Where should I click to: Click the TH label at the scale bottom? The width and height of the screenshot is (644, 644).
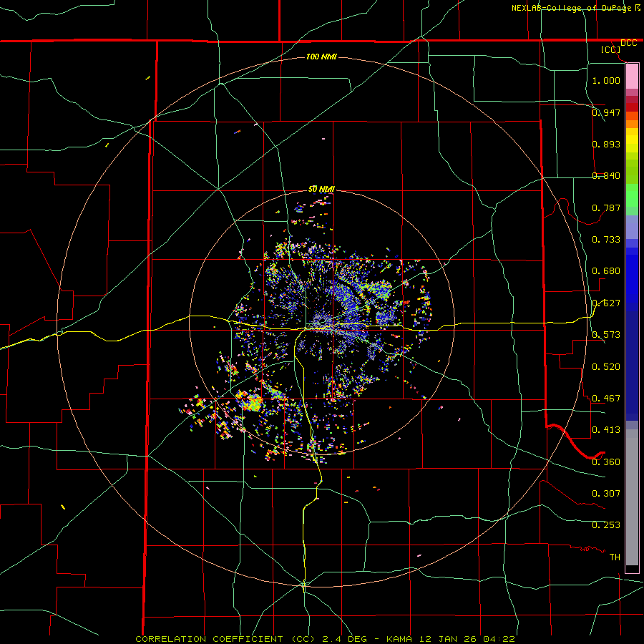(x=615, y=557)
